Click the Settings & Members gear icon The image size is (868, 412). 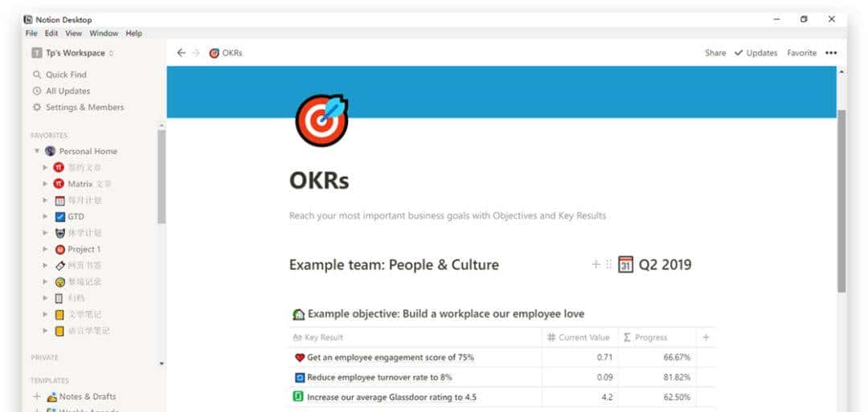(37, 108)
